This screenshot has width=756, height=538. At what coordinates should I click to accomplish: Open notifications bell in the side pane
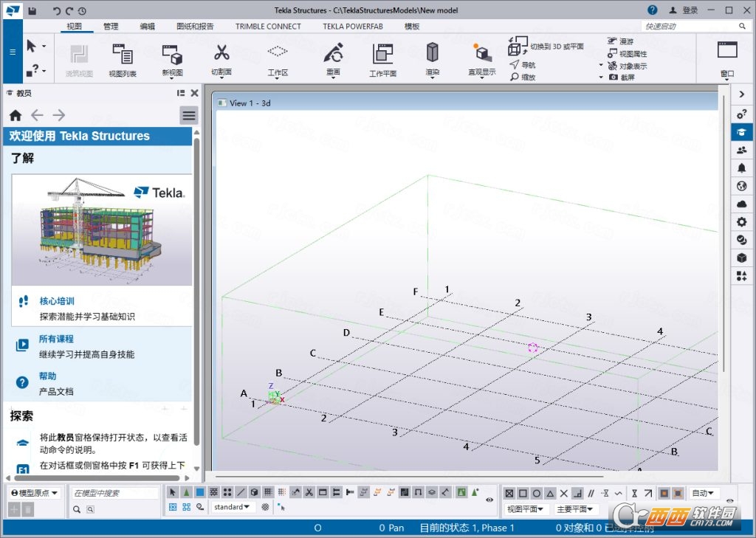(x=741, y=168)
